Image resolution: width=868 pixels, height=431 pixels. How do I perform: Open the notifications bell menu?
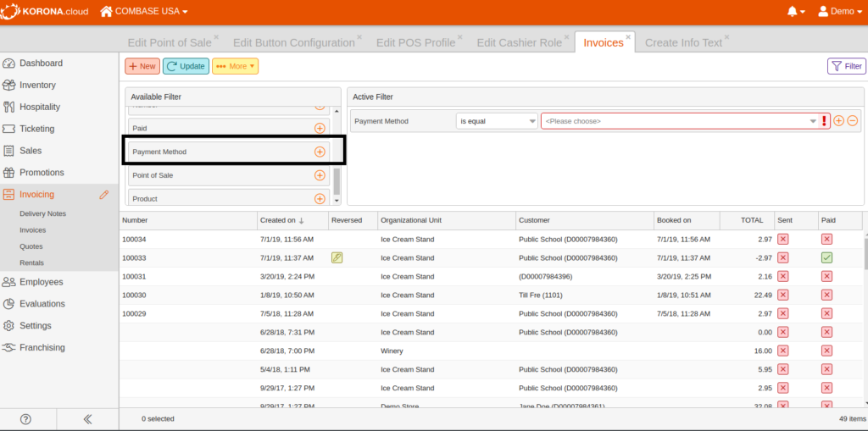coord(795,12)
